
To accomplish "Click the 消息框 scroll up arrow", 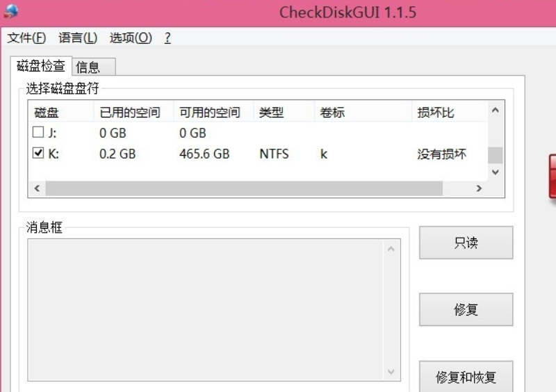I will 391,249.
